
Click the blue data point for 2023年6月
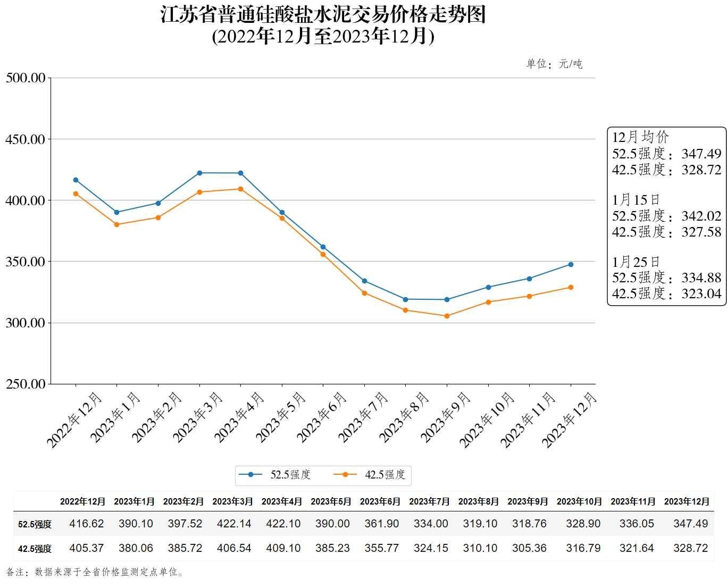click(x=323, y=247)
